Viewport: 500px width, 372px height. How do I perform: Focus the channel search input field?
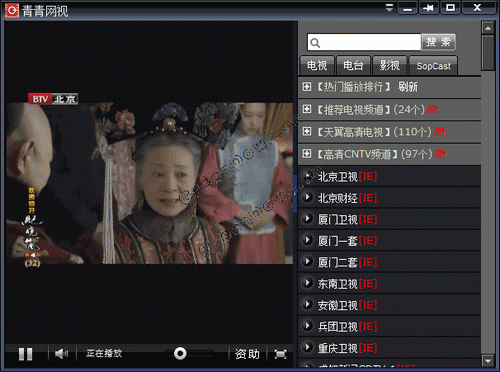tap(364, 42)
